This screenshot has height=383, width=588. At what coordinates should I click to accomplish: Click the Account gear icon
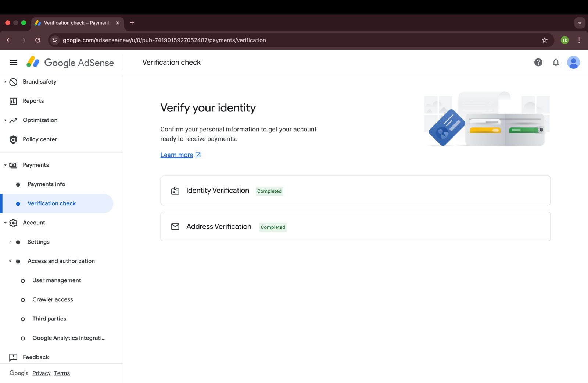coord(13,223)
